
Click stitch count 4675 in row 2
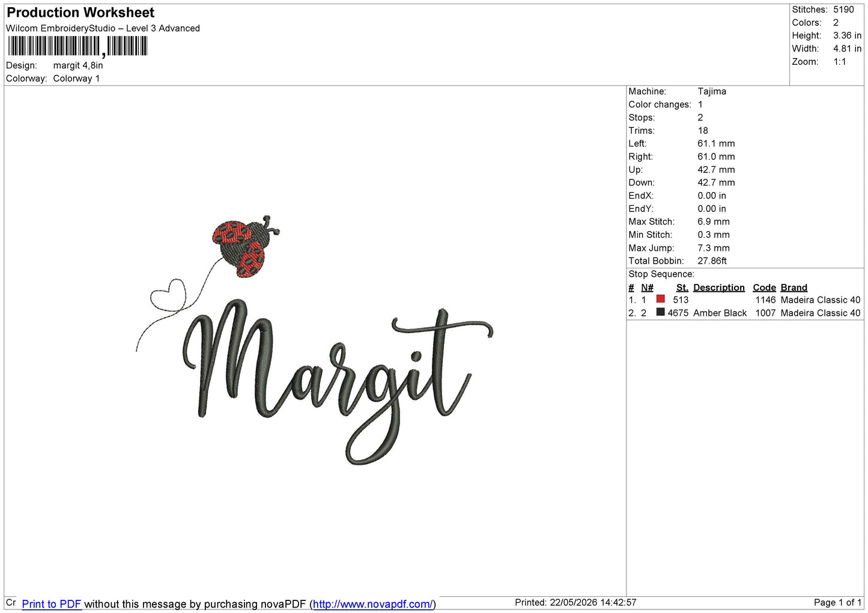[x=678, y=313]
